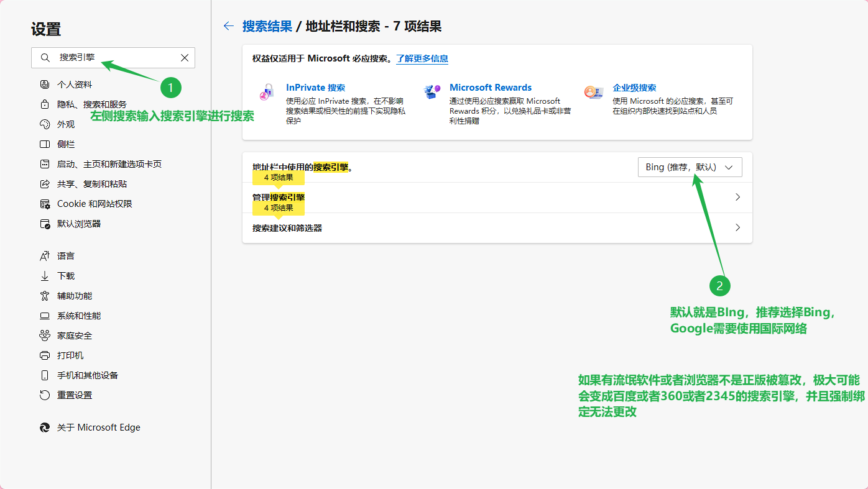Click the back arrow beside 搜索结果
Screen dimensions: 868x489
click(x=228, y=26)
